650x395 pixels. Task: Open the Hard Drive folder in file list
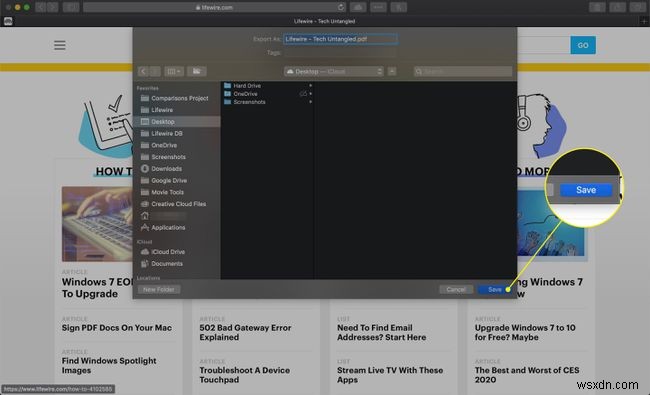coord(267,85)
